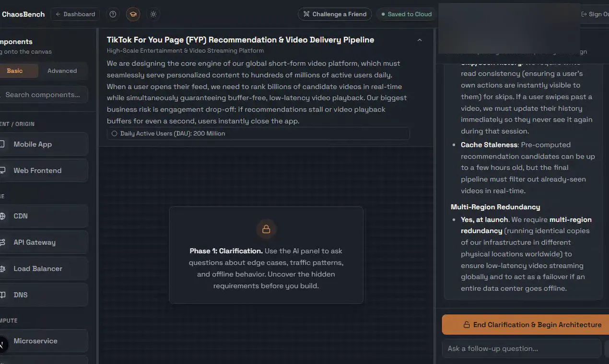
Task: Click the Phase 1: Clarification text
Action: click(226, 251)
